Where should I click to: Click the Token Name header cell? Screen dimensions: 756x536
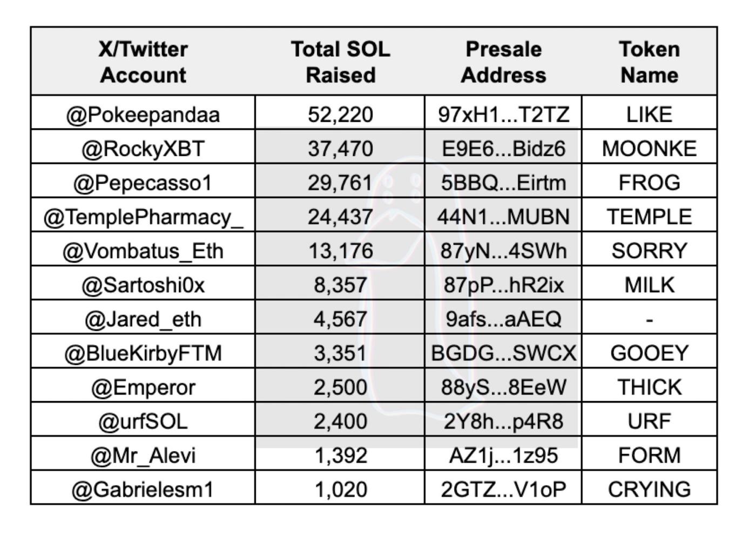point(649,62)
